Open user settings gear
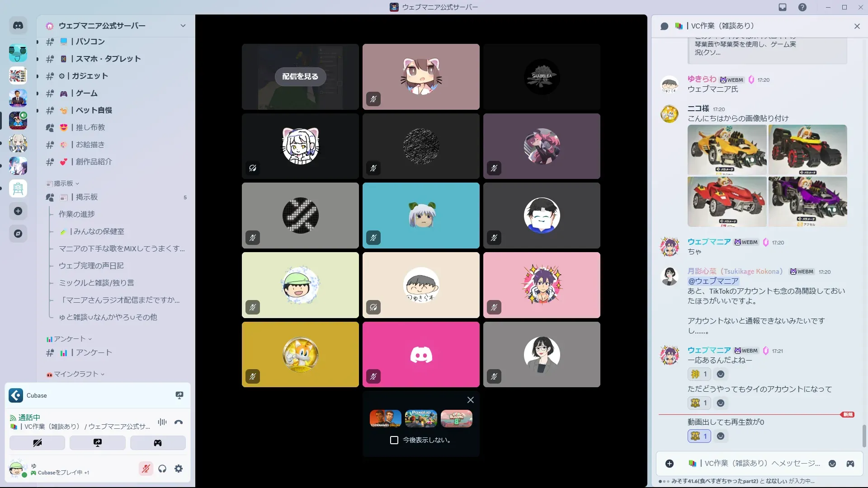868x488 pixels. pos(179,469)
